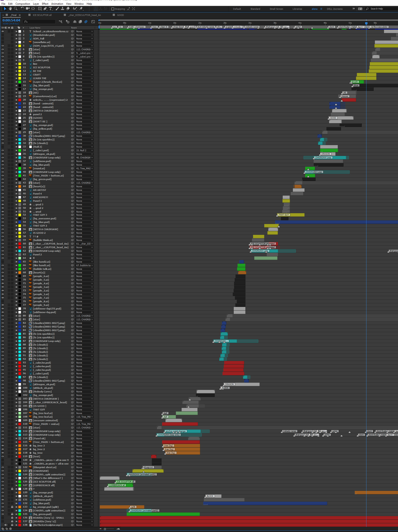Screen dimensions: 398x532
Task: Select the Selection arrow tool
Action: (x=5, y=9)
